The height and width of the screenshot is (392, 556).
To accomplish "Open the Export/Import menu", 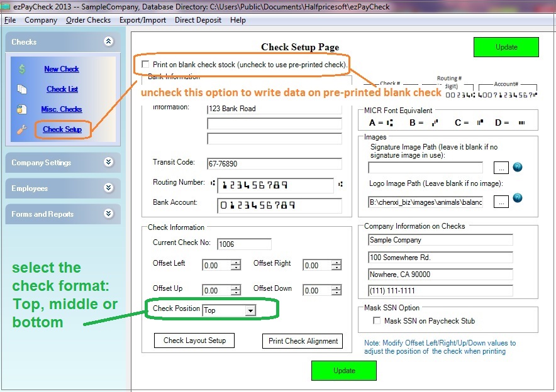I will point(143,19).
